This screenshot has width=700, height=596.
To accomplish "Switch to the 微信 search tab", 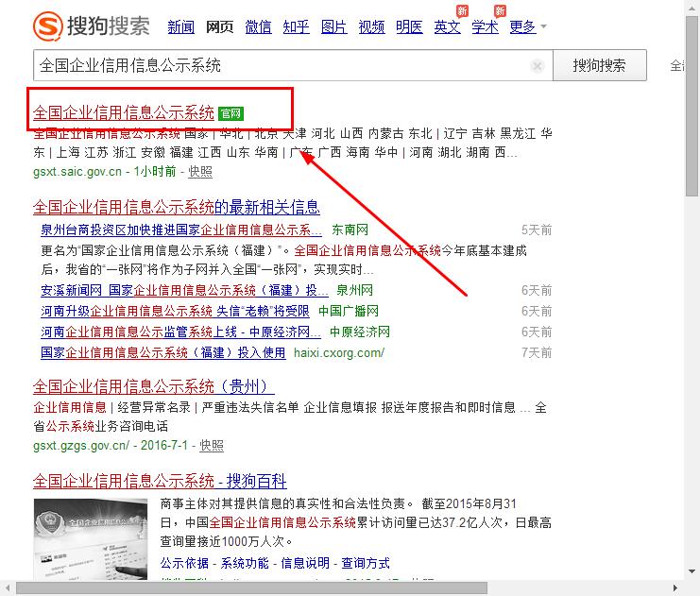I will [258, 26].
